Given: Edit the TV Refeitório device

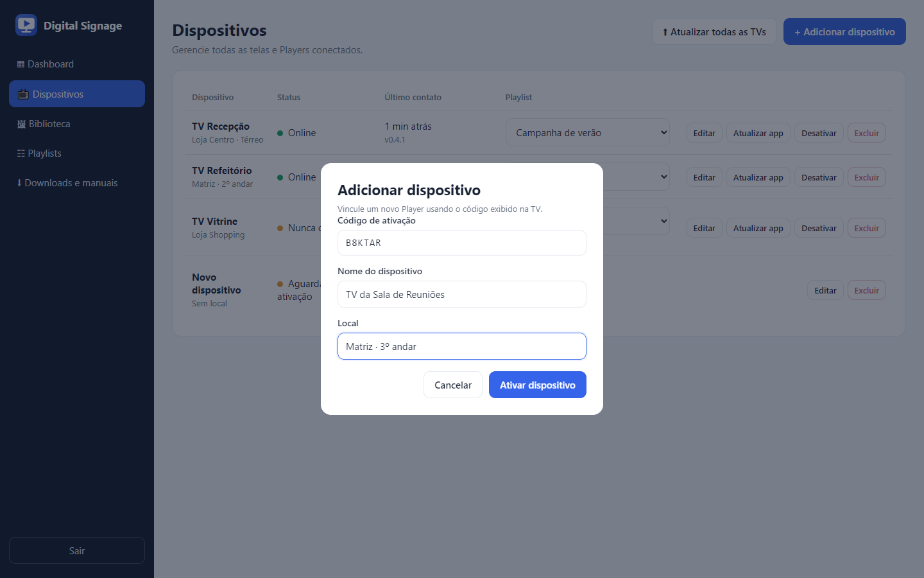Looking at the screenshot, I should click(x=704, y=177).
